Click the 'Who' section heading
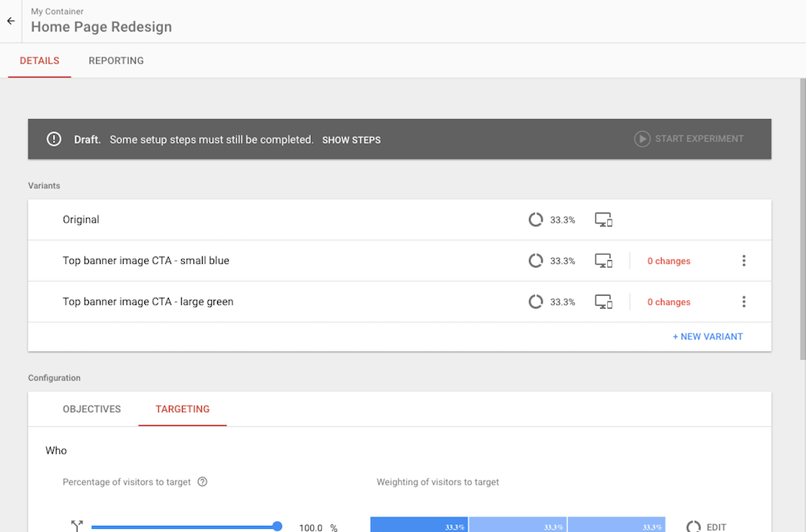This screenshot has width=806, height=532. coord(56,451)
